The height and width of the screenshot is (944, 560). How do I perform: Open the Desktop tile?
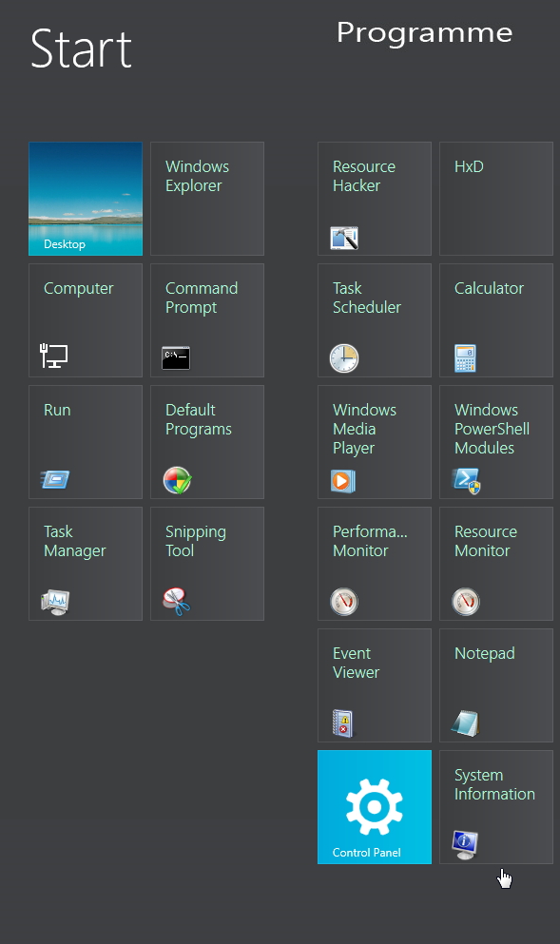(86, 199)
